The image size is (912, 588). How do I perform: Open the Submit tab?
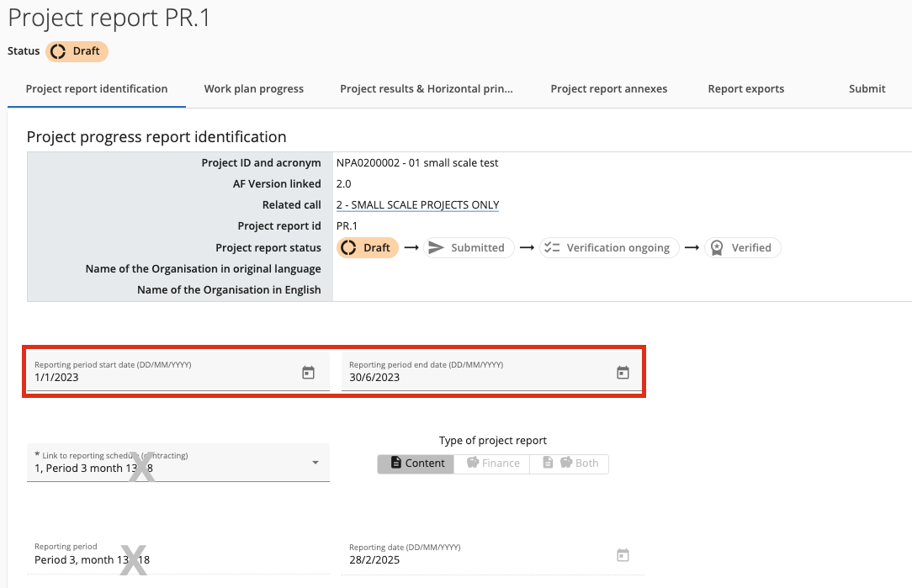point(867,89)
